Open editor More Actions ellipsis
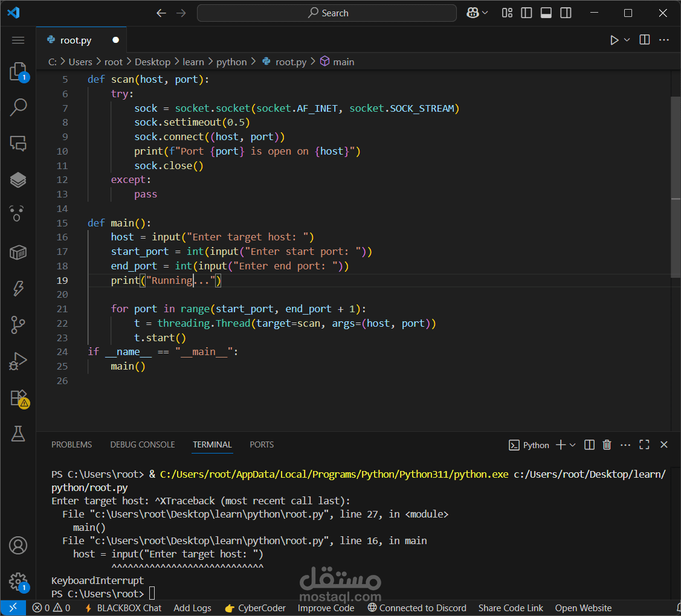 click(x=663, y=40)
